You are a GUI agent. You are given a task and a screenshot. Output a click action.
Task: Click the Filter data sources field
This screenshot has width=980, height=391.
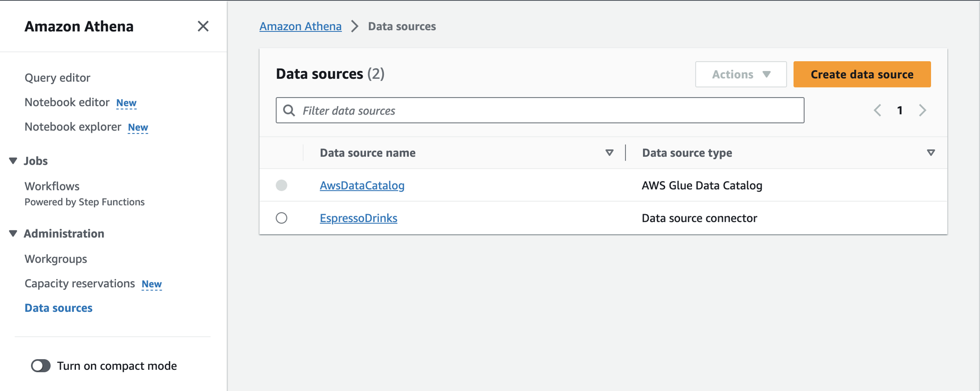540,110
